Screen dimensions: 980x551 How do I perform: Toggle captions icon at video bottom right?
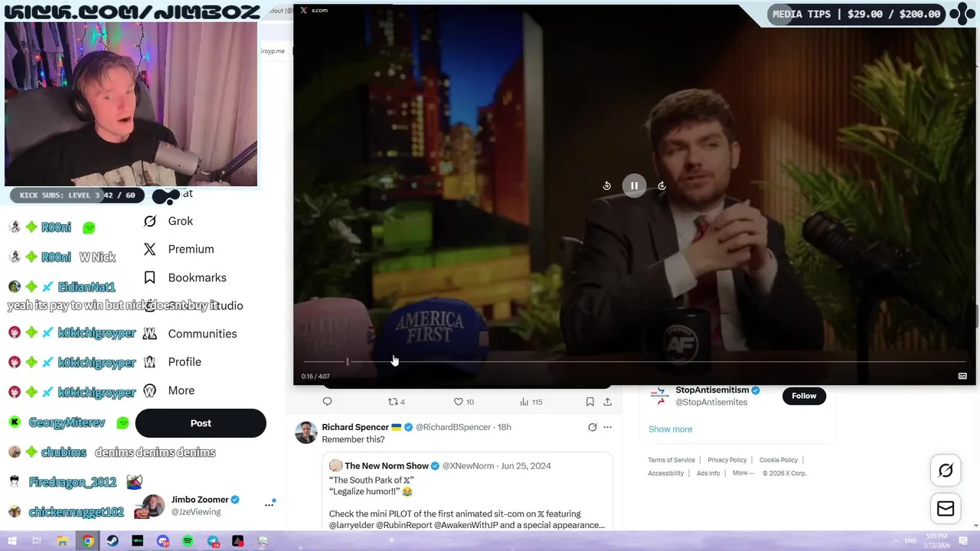coord(962,376)
